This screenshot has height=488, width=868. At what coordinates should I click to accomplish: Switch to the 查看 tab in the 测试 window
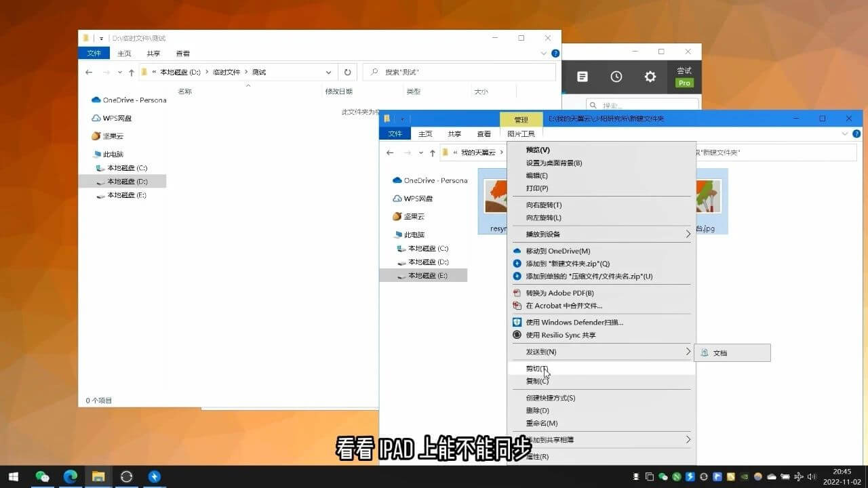click(x=183, y=54)
